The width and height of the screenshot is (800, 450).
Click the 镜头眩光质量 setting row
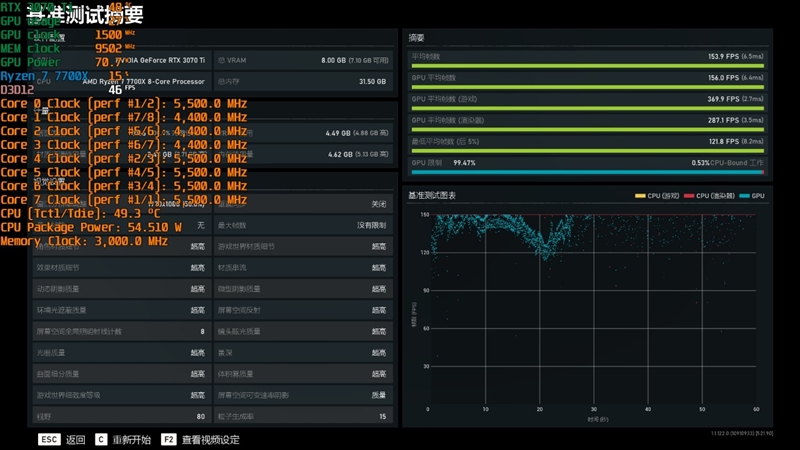[303, 332]
